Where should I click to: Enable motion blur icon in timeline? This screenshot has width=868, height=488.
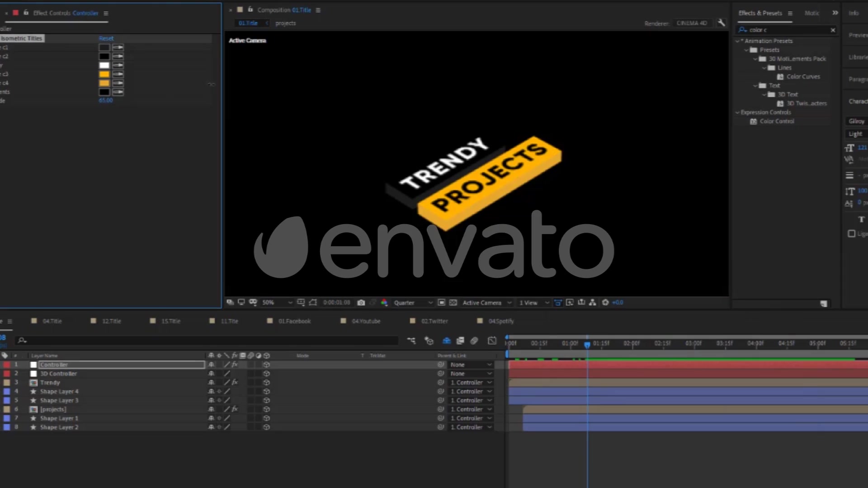474,341
